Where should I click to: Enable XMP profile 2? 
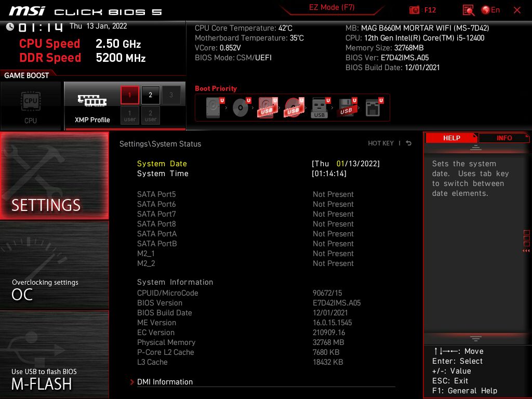point(150,95)
